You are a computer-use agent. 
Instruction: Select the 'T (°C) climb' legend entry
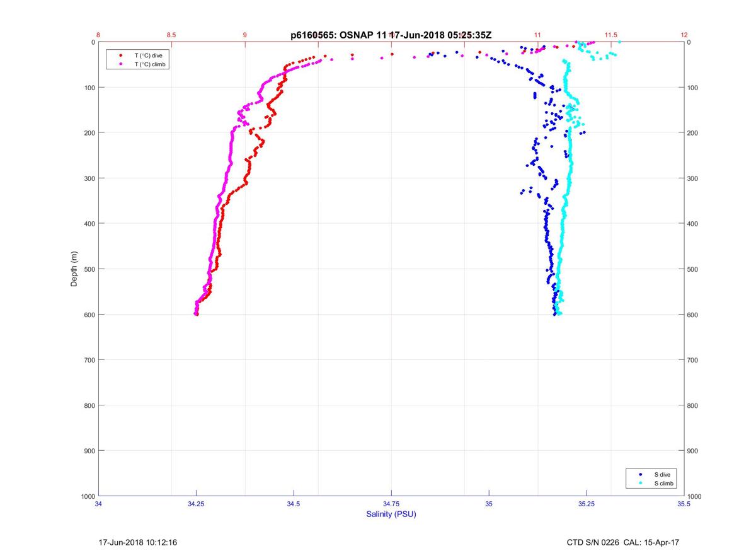coord(150,64)
